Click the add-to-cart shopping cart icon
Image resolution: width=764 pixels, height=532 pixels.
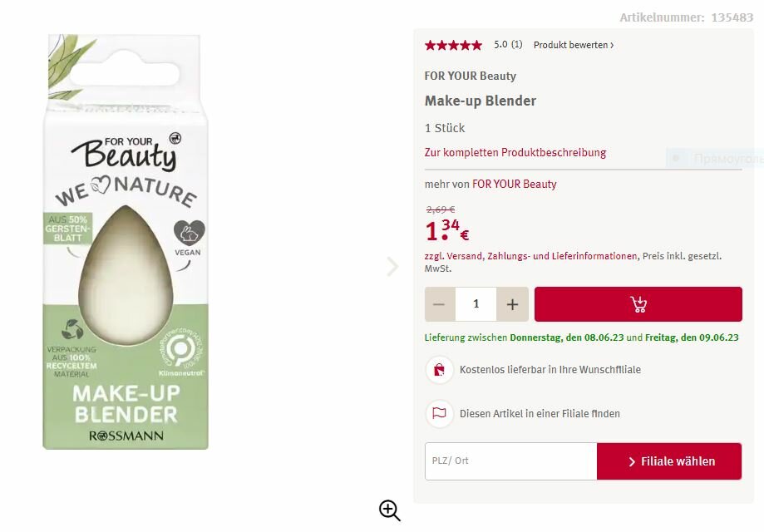638,304
